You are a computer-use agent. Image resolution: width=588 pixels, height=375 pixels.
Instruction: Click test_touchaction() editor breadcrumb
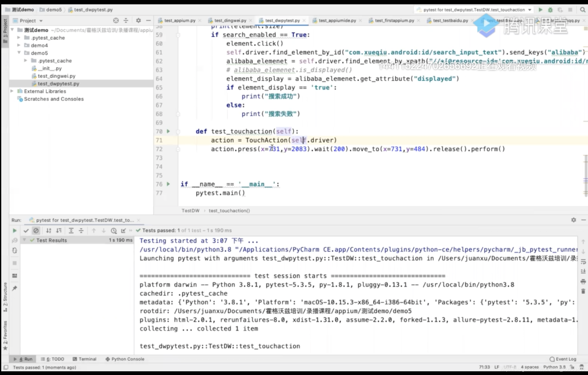229,211
